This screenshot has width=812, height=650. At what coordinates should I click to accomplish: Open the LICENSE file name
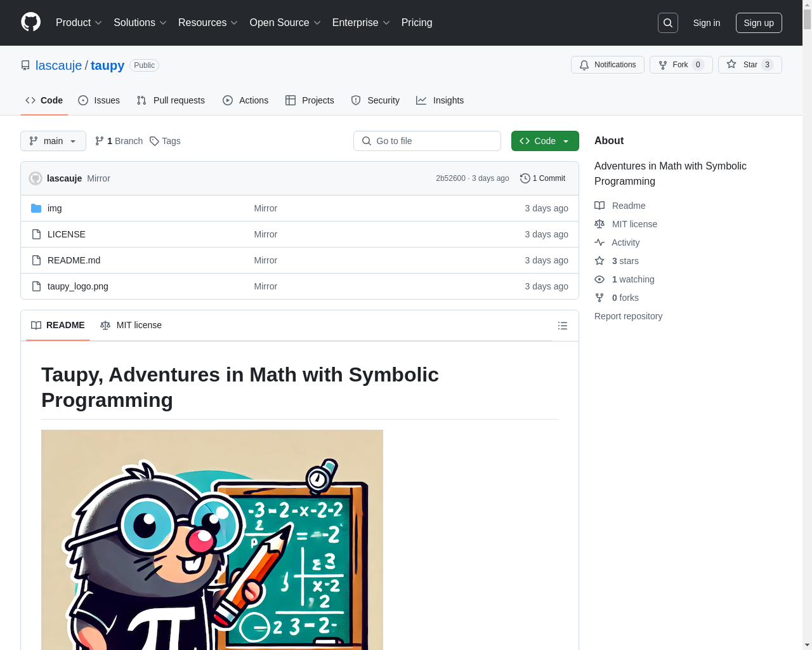[67, 234]
